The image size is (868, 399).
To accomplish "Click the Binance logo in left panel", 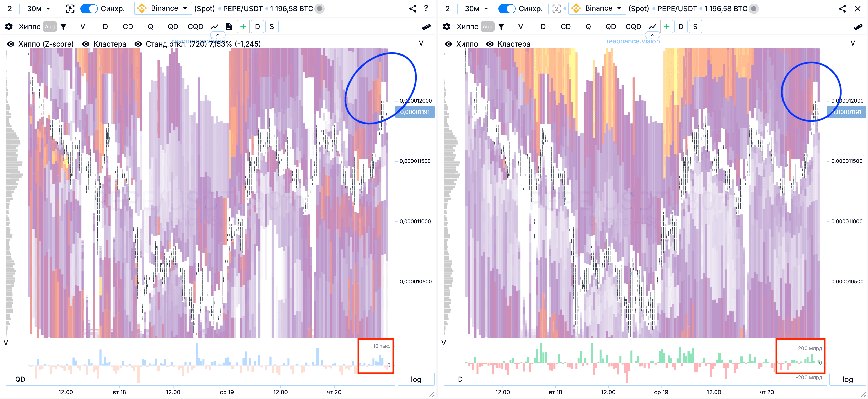I will (x=142, y=8).
